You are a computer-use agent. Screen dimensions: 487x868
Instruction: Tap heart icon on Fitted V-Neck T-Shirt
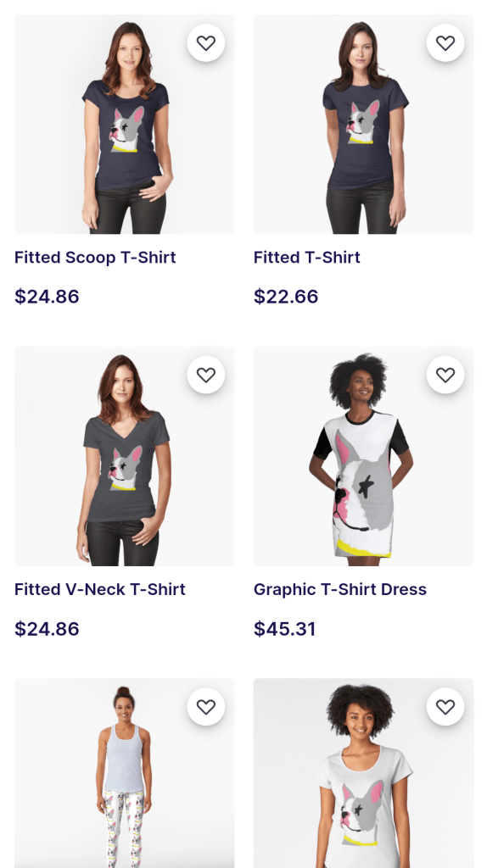206,375
